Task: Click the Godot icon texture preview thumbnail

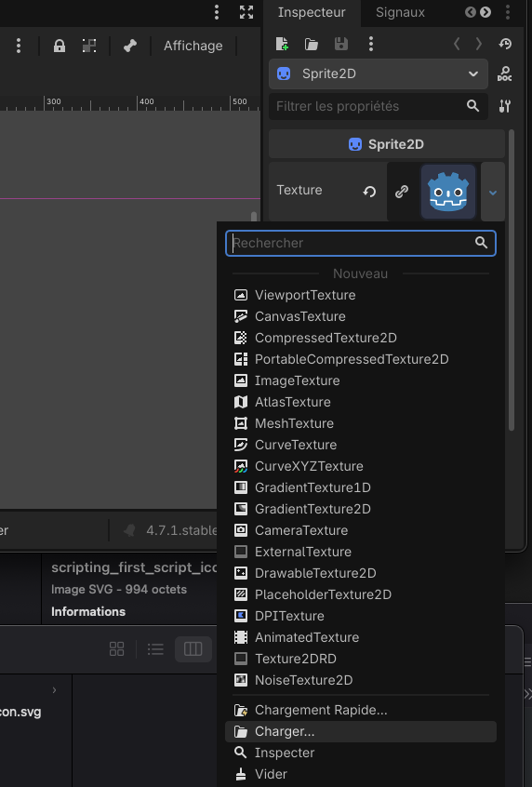Action: click(x=448, y=192)
